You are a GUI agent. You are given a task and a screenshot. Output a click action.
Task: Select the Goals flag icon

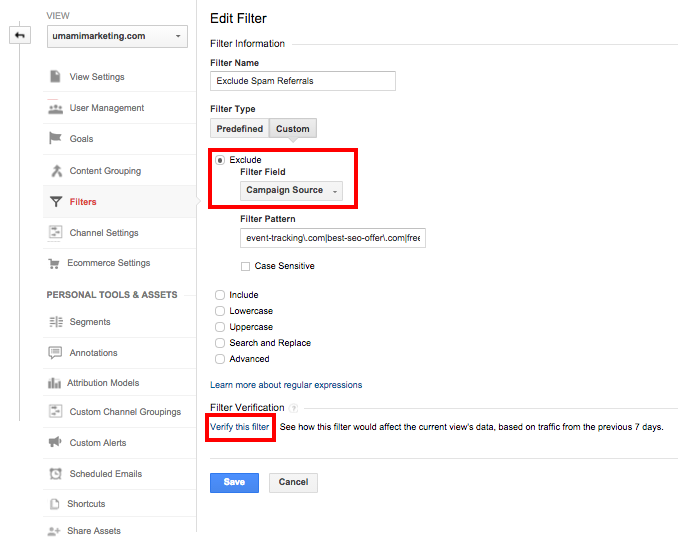[x=55, y=138]
